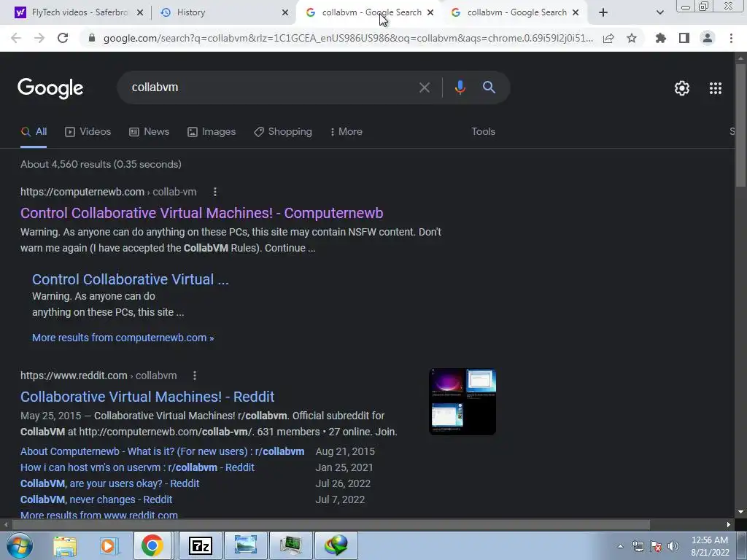Select the News search filter

click(x=149, y=132)
